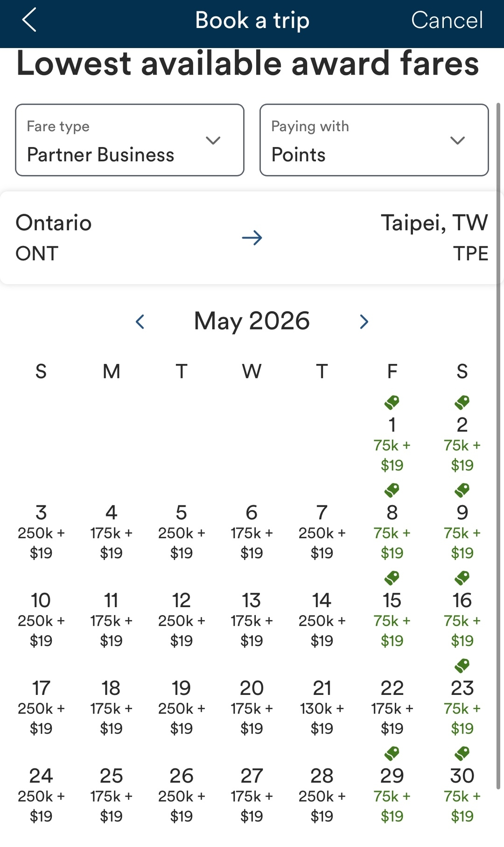Image resolution: width=504 pixels, height=847 pixels.
Task: Select May 30 discounted fare
Action: [462, 795]
